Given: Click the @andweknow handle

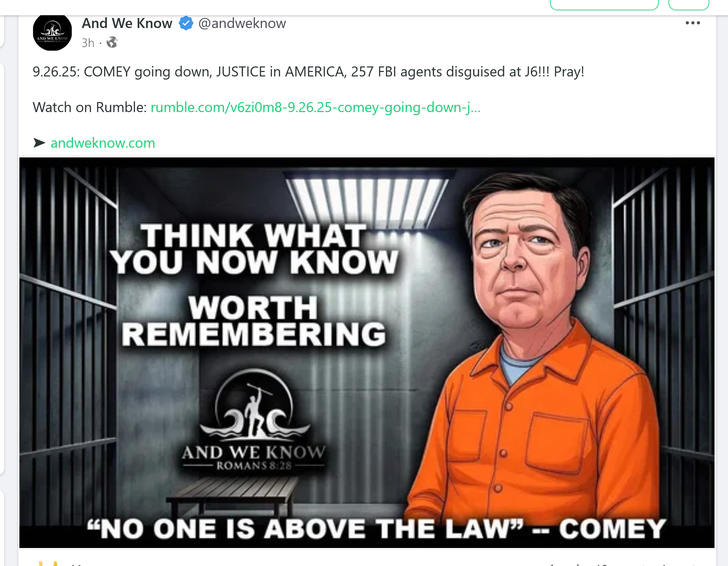Looking at the screenshot, I should pyautogui.click(x=242, y=23).
